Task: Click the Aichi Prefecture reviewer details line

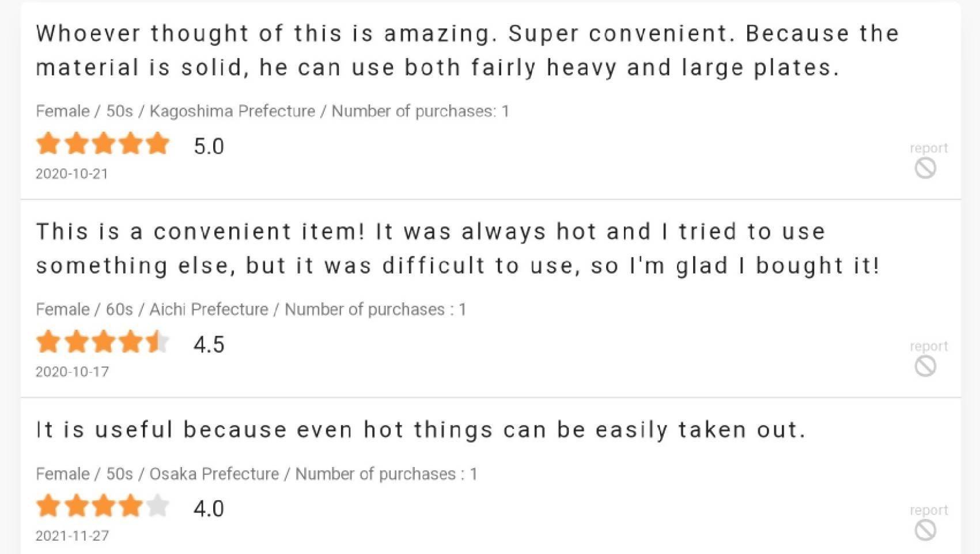Action: click(251, 309)
